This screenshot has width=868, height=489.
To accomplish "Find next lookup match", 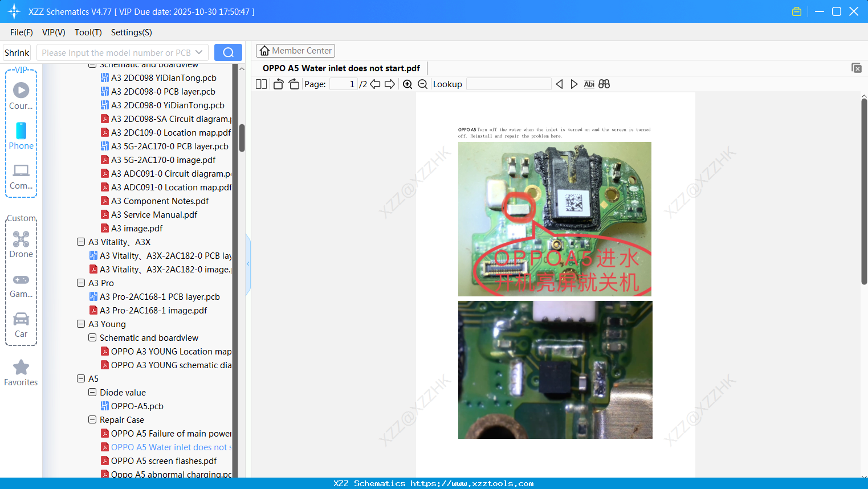I will click(x=574, y=84).
